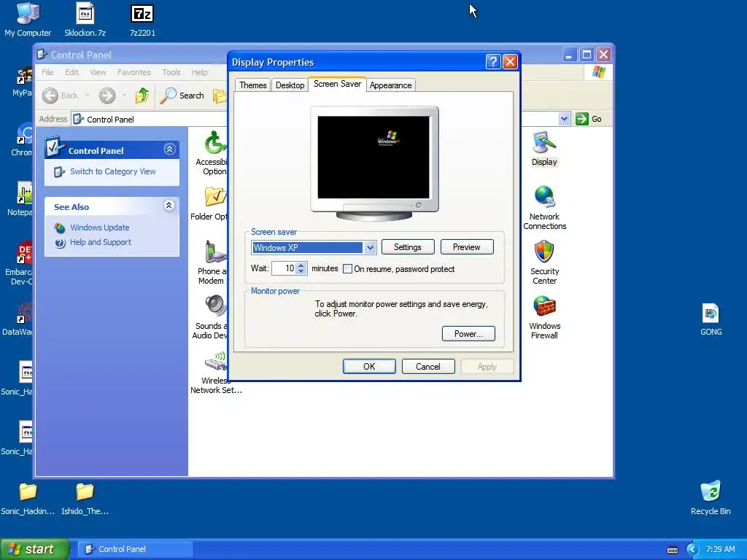Image resolution: width=747 pixels, height=560 pixels.
Task: Click Cancel in Display Properties
Action: (427, 367)
